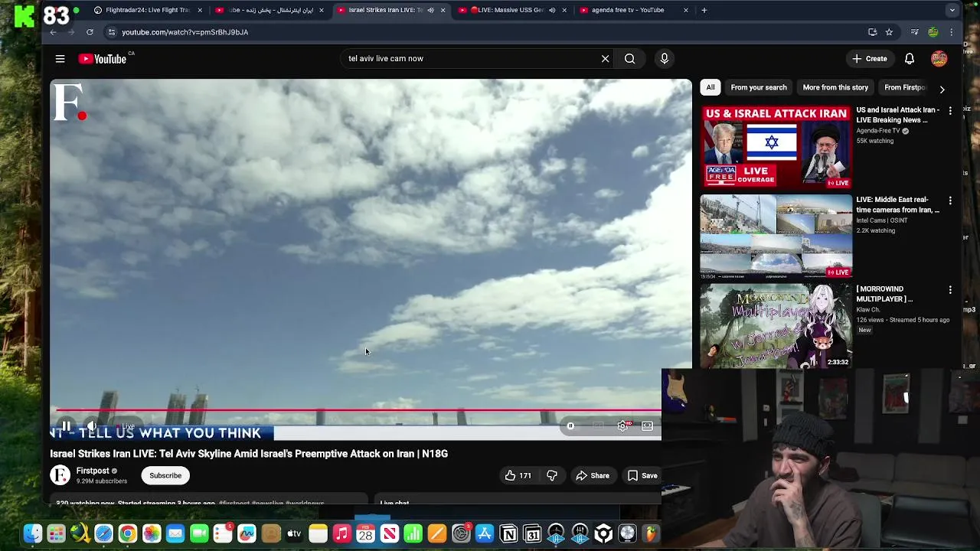Open the title 'US and Israel Attack Iran - LIVE Breaking News'
This screenshot has width=980, height=551.
coord(897,115)
